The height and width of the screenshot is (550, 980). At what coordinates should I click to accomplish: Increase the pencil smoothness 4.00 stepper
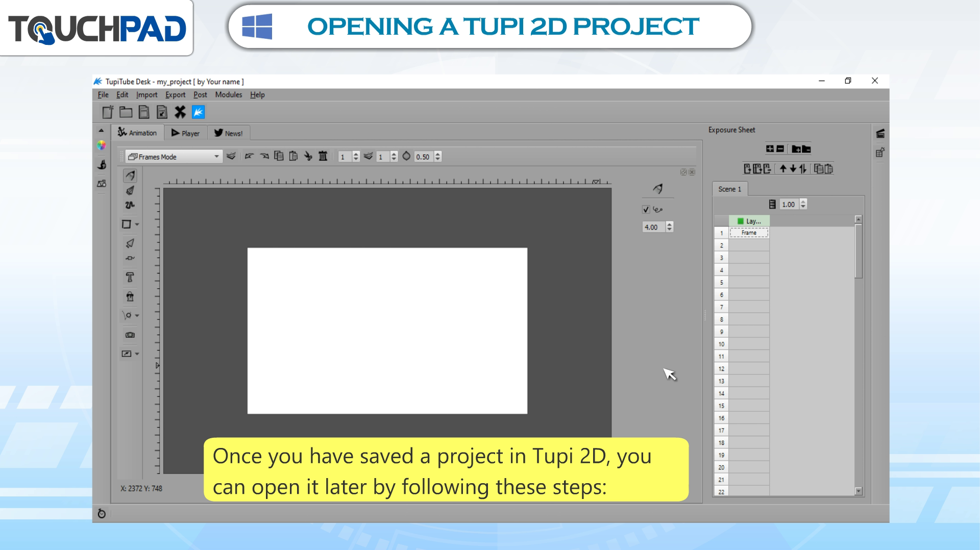(670, 224)
